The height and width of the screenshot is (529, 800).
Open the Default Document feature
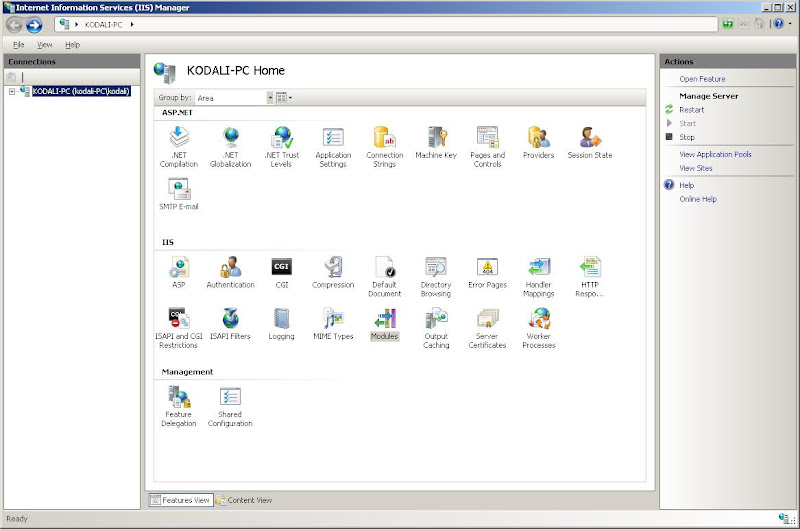[385, 276]
